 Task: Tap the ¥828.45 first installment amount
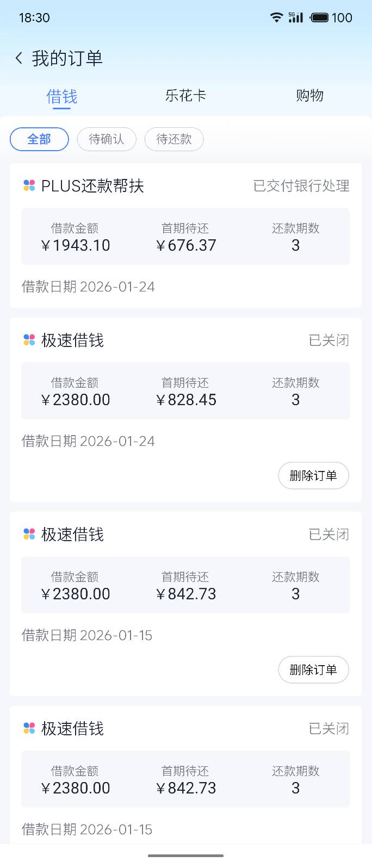186,400
